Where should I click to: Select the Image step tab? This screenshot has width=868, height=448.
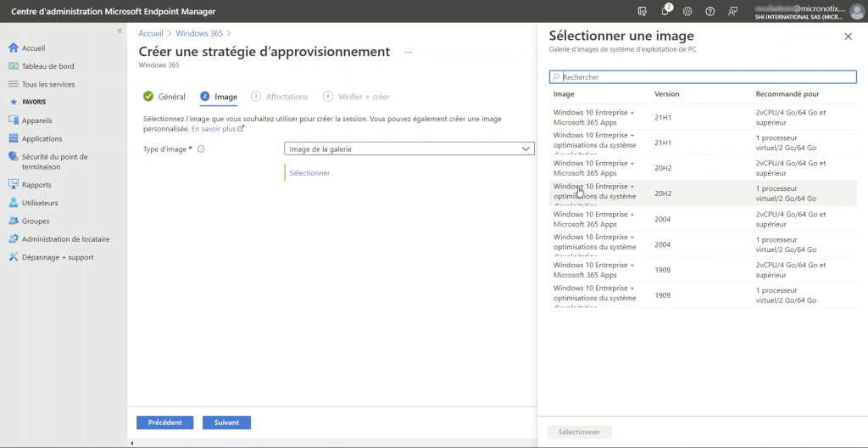pos(219,97)
